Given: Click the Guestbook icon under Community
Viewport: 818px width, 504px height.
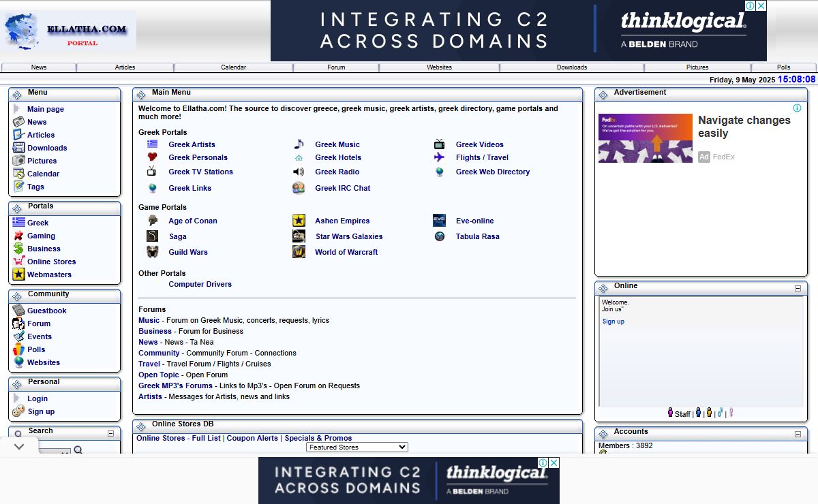Looking at the screenshot, I should click(18, 311).
